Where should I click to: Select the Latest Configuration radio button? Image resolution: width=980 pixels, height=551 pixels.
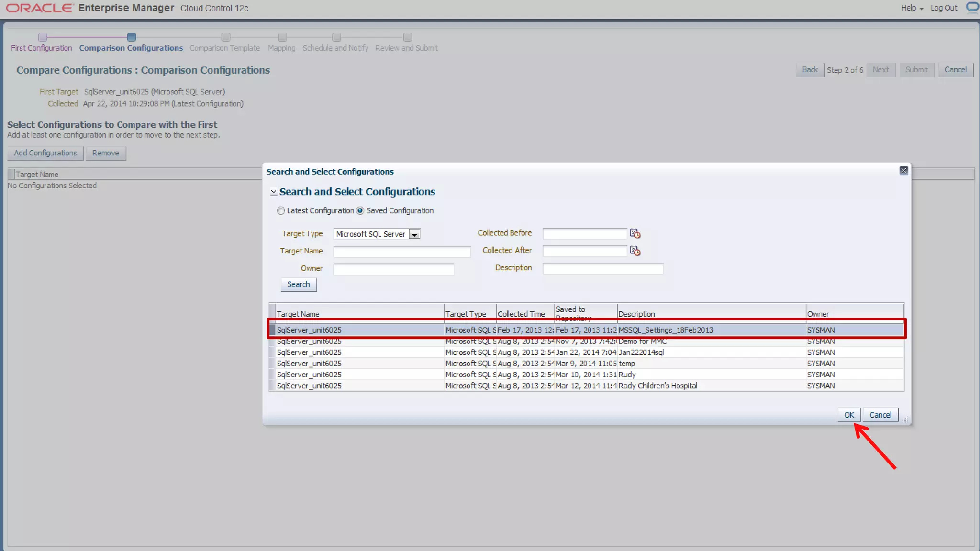281,211
